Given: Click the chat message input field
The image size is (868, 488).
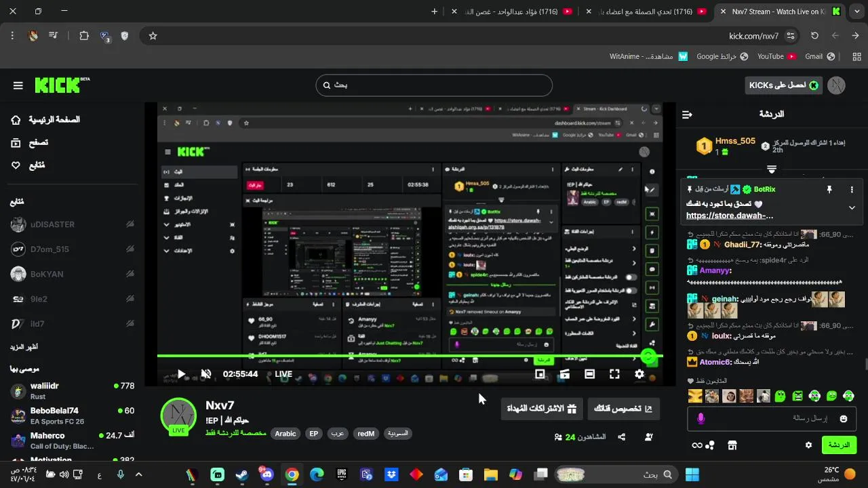Looking at the screenshot, I should [x=772, y=419].
